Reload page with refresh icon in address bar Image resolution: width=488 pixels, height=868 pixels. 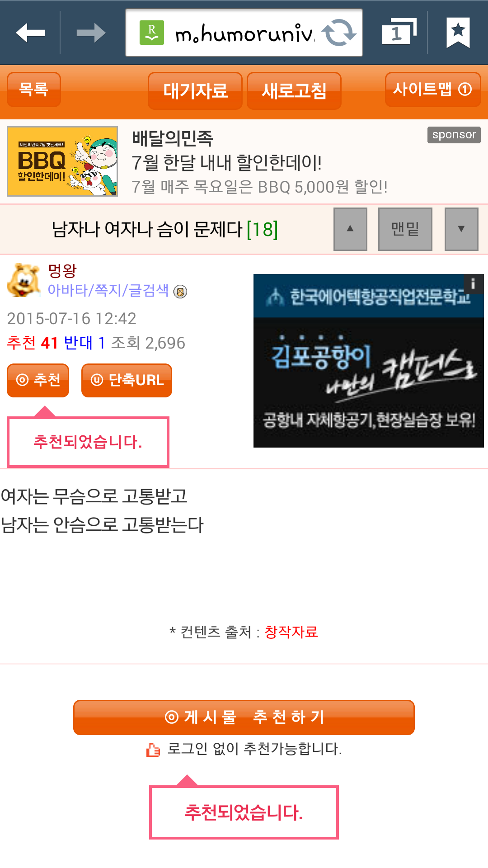(339, 33)
